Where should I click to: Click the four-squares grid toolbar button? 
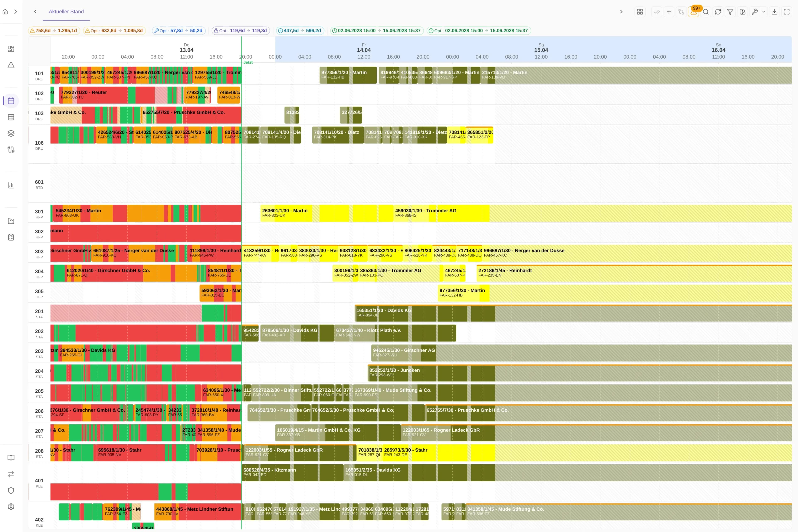(640, 12)
